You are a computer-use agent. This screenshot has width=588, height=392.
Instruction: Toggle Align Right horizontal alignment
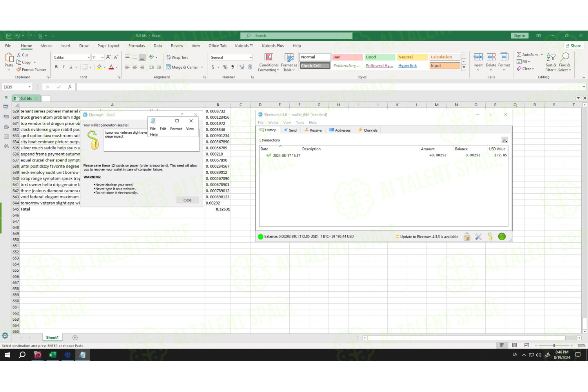pyautogui.click(x=142, y=67)
